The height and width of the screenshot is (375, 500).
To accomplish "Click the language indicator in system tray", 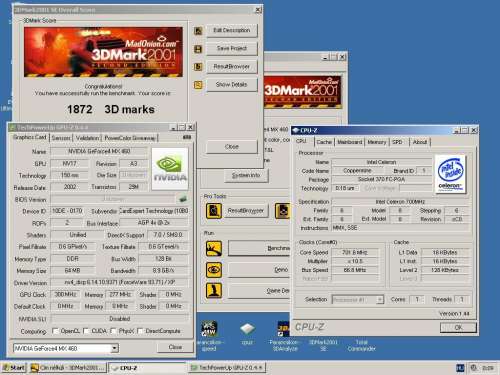I will pyautogui.click(x=460, y=368).
